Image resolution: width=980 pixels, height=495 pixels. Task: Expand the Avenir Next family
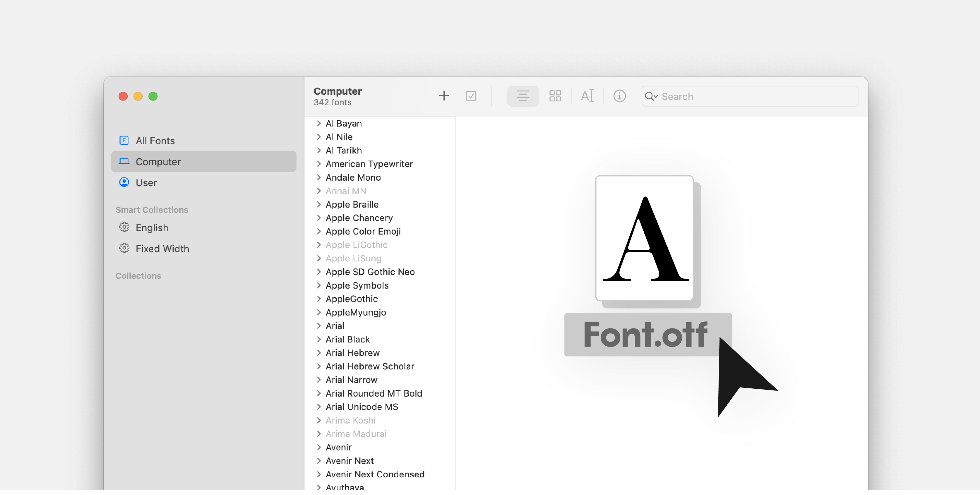319,461
